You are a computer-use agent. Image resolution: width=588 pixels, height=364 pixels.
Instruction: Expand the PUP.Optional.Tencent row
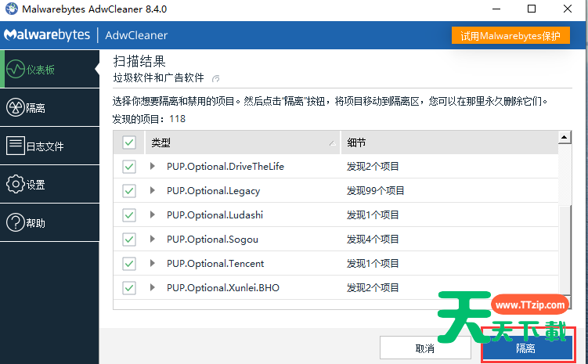click(x=152, y=263)
